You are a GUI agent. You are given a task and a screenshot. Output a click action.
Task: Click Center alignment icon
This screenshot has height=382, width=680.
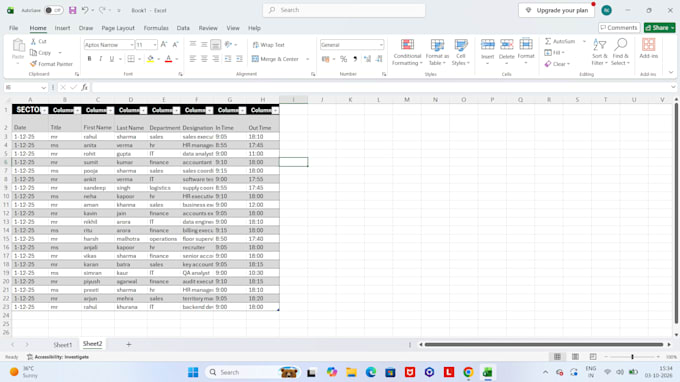pos(204,59)
